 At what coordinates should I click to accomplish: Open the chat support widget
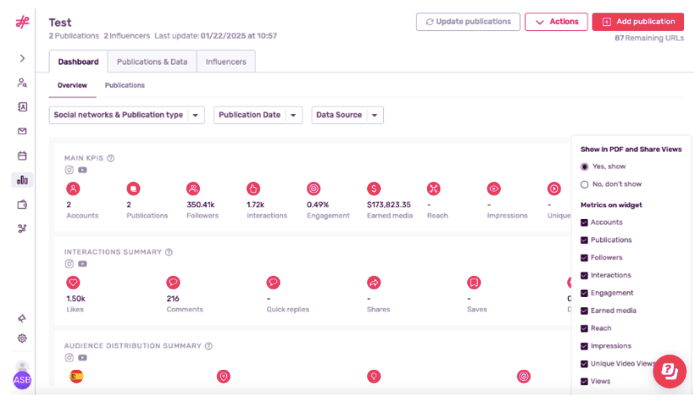668,371
